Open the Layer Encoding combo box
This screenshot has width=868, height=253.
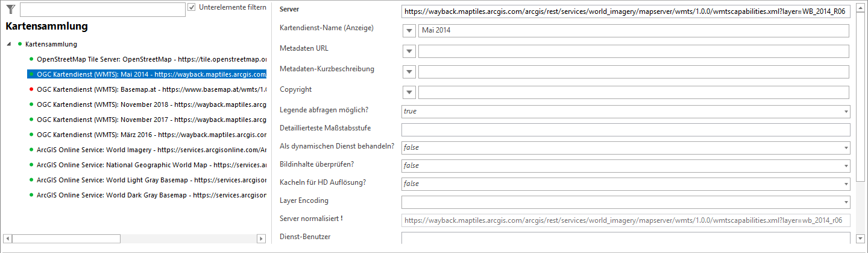click(846, 202)
